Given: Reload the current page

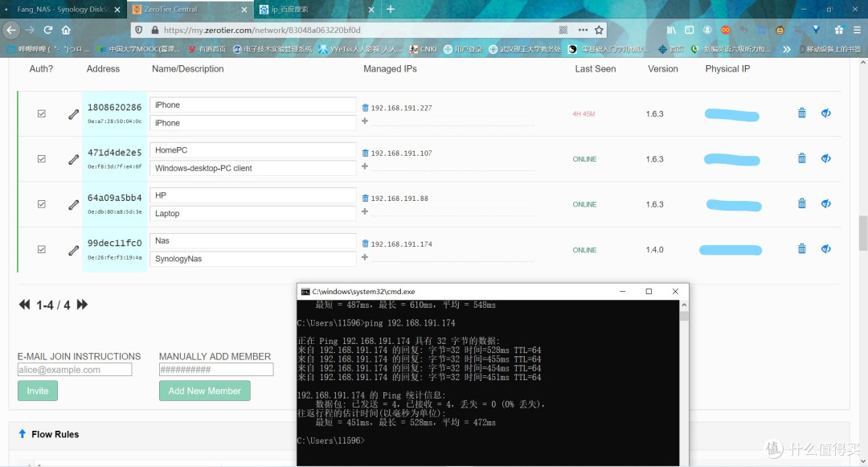Looking at the screenshot, I should (48, 30).
